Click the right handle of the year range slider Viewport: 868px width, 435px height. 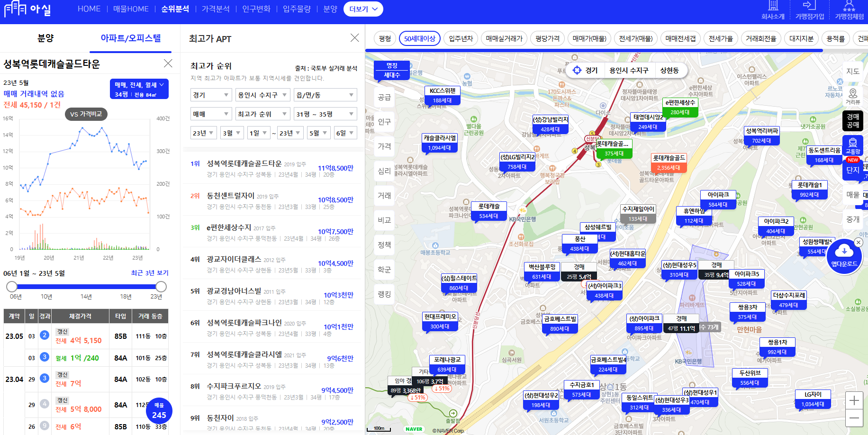161,286
